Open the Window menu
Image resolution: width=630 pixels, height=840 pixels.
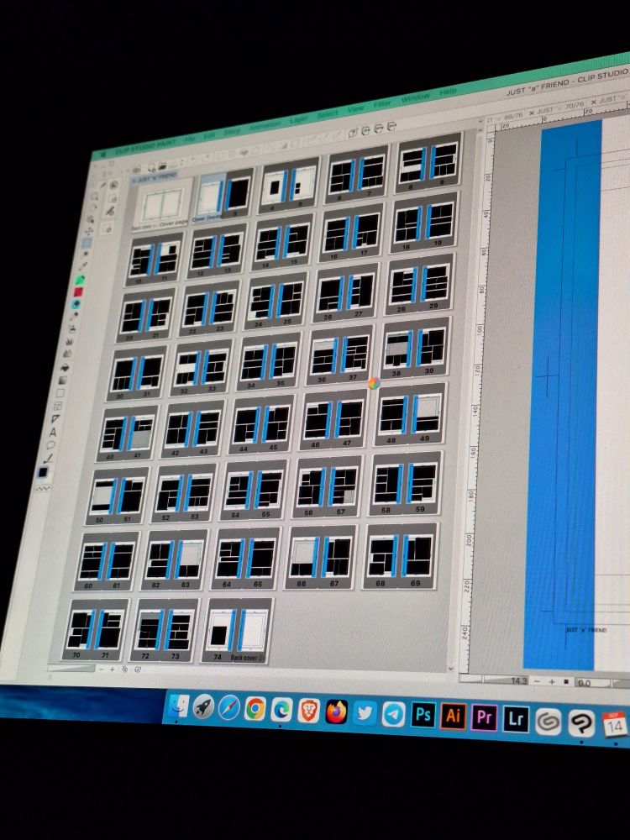coord(415,98)
